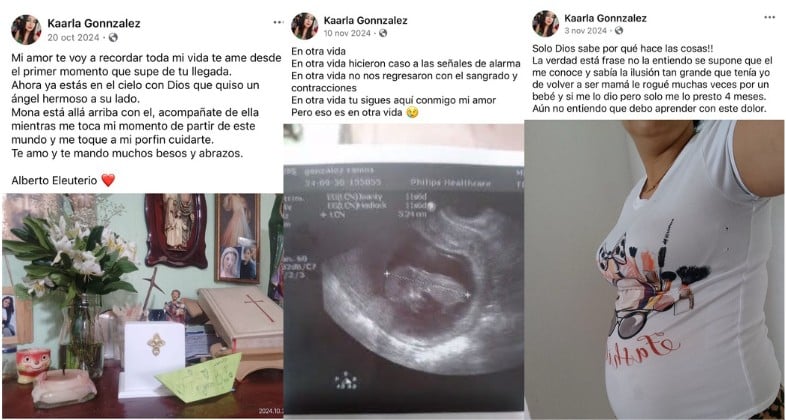This screenshot has height=420, width=786.
Task: Open profile picture on 10 nov post
Action: 304,26
